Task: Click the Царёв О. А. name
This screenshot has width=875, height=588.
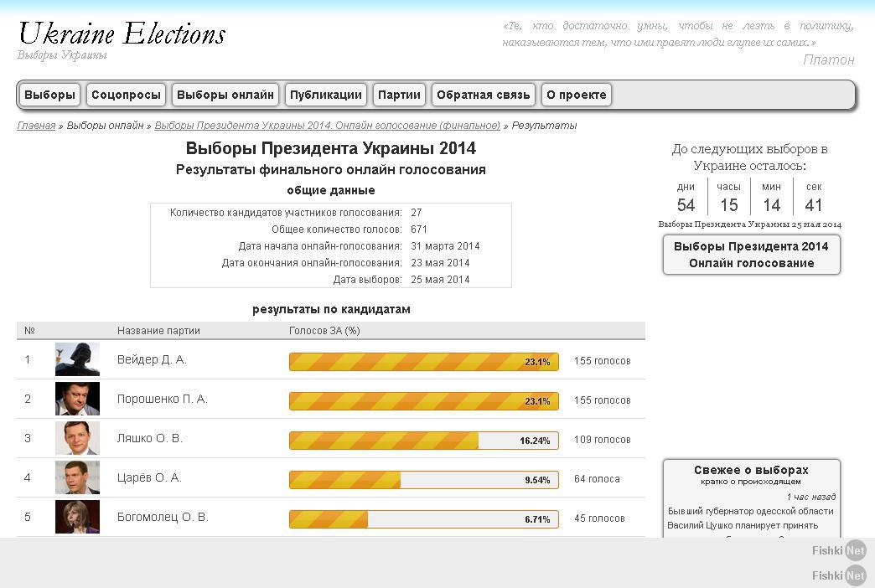Action: pyautogui.click(x=149, y=477)
